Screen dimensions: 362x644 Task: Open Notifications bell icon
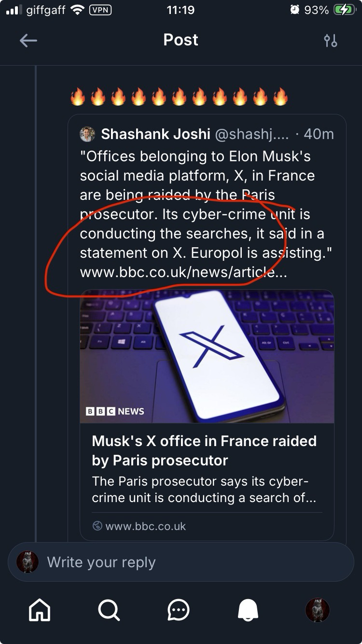point(248,610)
